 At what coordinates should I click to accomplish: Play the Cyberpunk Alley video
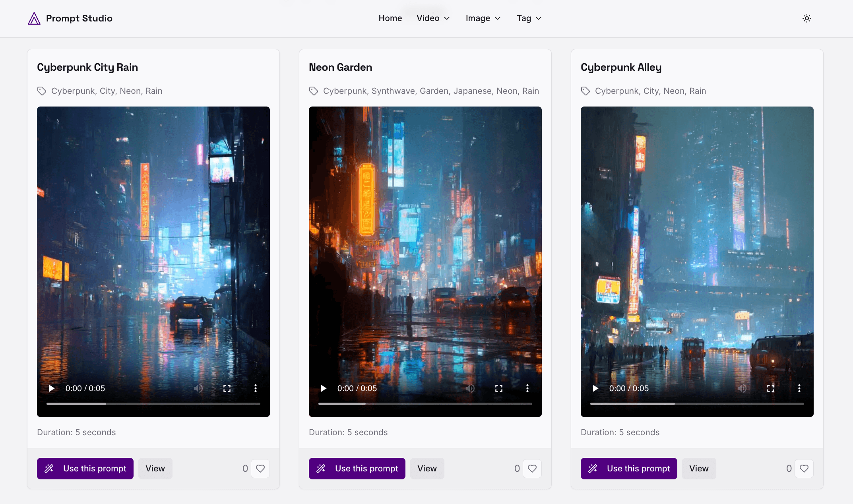(x=595, y=388)
